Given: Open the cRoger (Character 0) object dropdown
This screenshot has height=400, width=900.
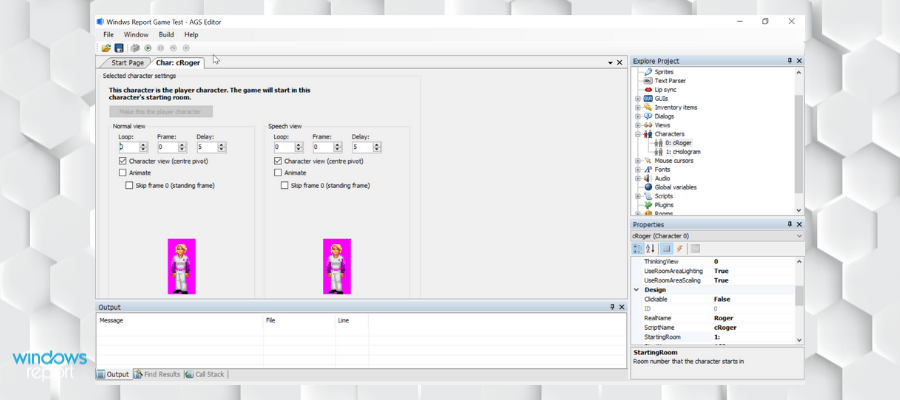Looking at the screenshot, I should (x=800, y=236).
